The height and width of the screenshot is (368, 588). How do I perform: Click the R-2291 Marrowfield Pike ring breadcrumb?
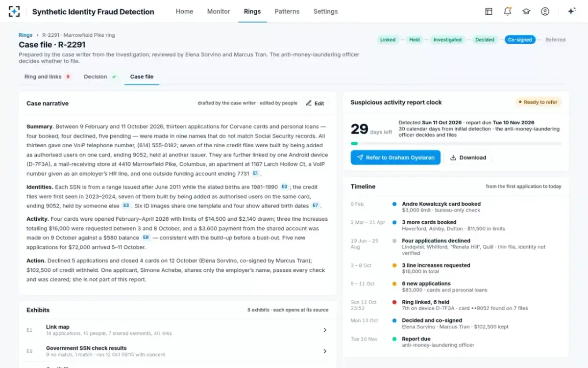coord(78,35)
